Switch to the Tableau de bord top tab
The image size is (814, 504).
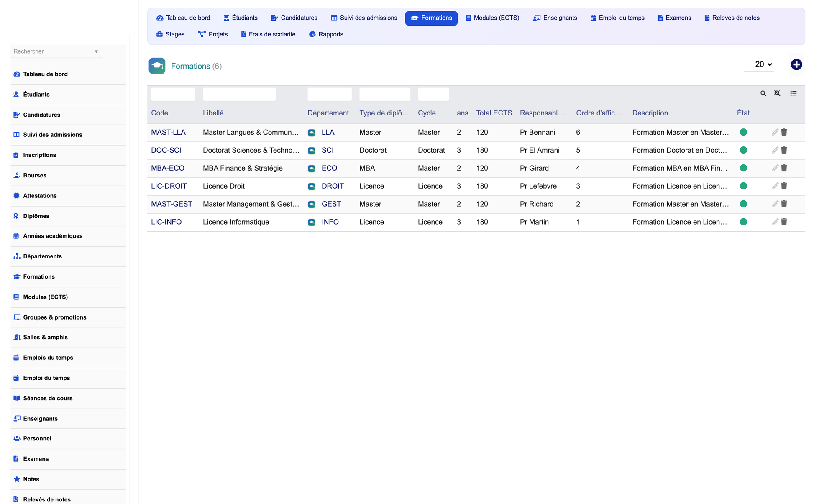[183, 18]
